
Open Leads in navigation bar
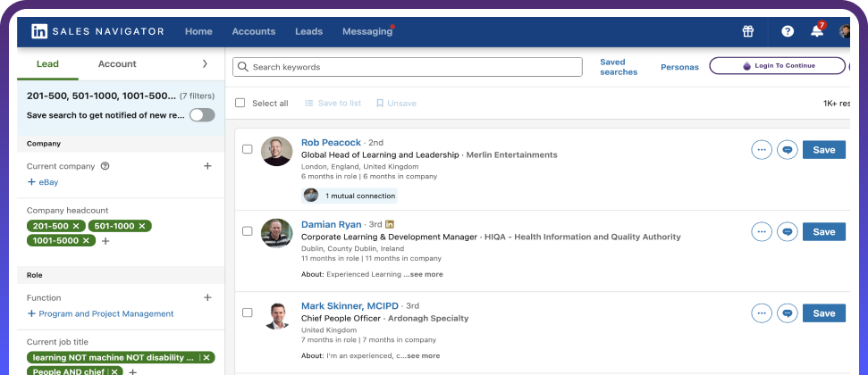(309, 31)
